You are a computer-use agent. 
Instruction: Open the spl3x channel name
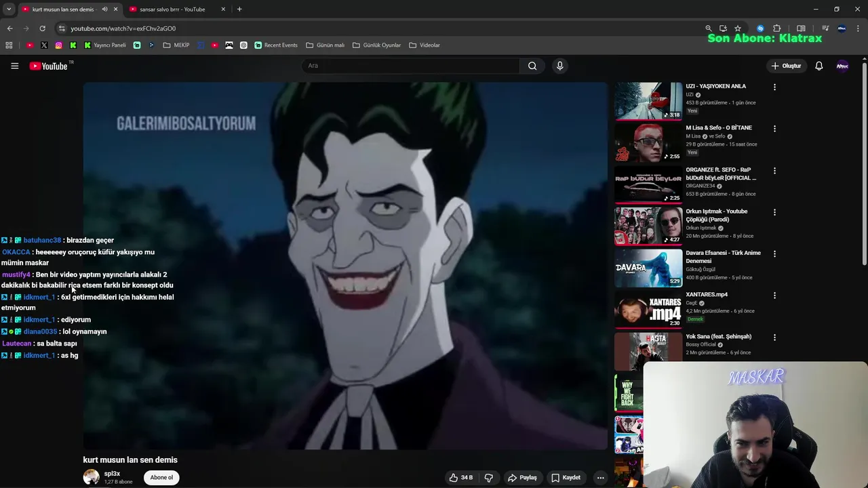pos(112,474)
